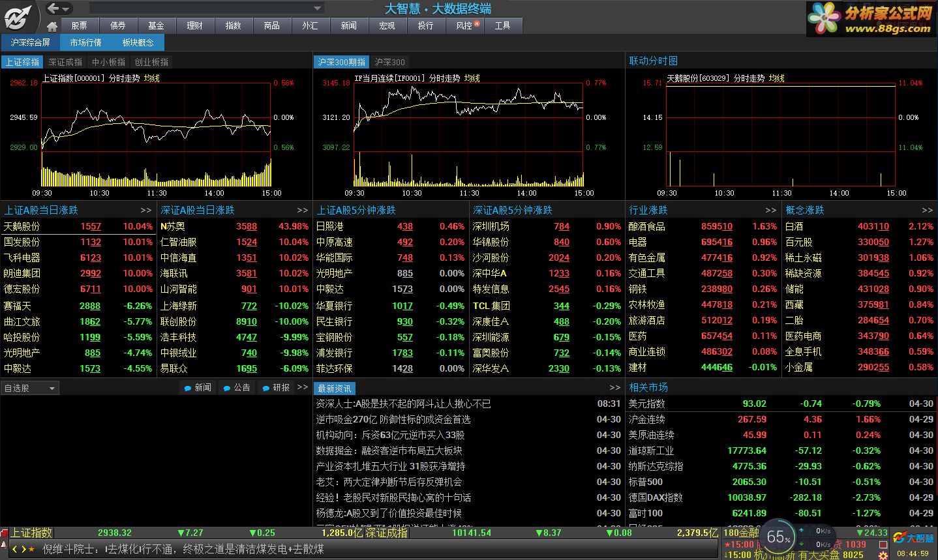Open the 联动分时图 panel title
The height and width of the screenshot is (560, 938).
(653, 61)
